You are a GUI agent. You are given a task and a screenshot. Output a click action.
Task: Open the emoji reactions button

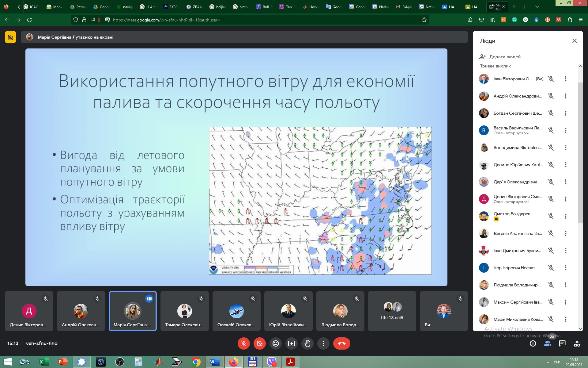pos(276,343)
